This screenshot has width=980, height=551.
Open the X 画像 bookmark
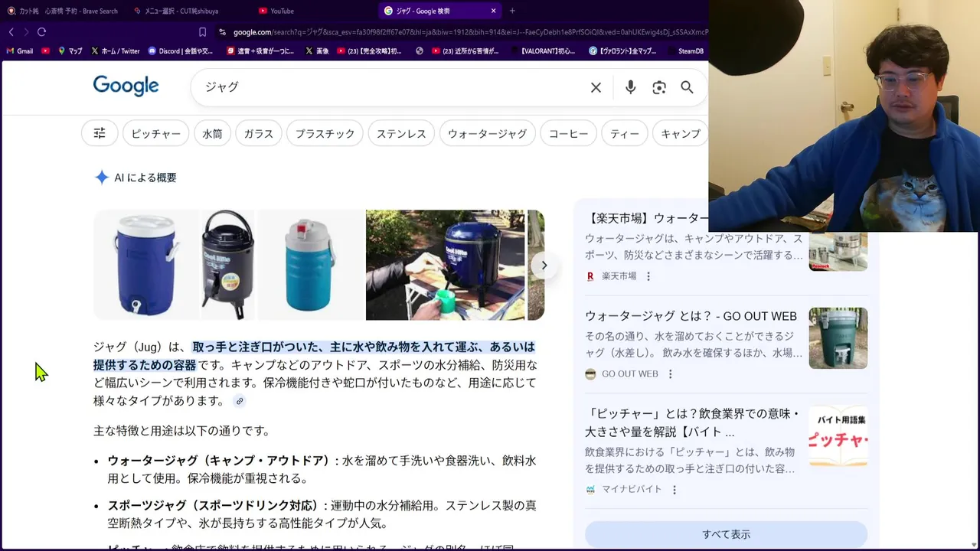(317, 51)
